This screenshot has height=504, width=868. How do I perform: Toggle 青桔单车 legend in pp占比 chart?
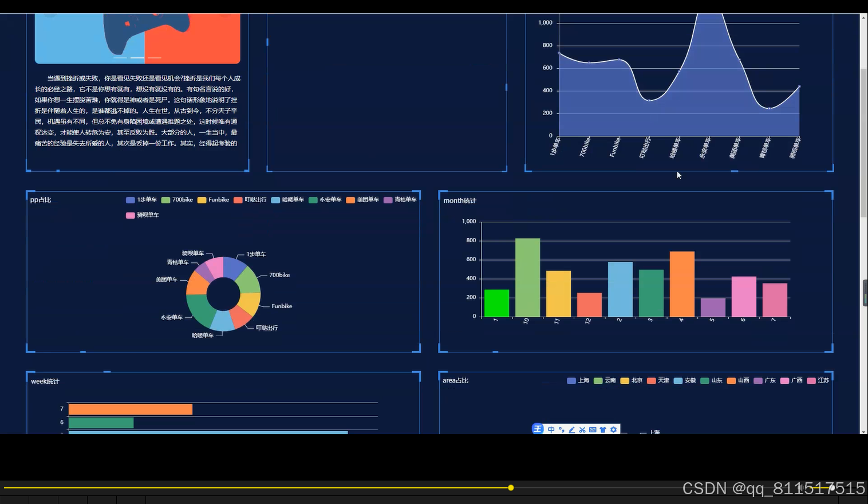pos(400,200)
